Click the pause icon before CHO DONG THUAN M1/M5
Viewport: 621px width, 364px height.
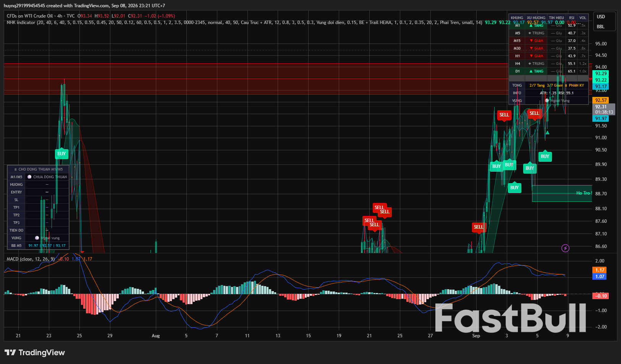point(15,169)
